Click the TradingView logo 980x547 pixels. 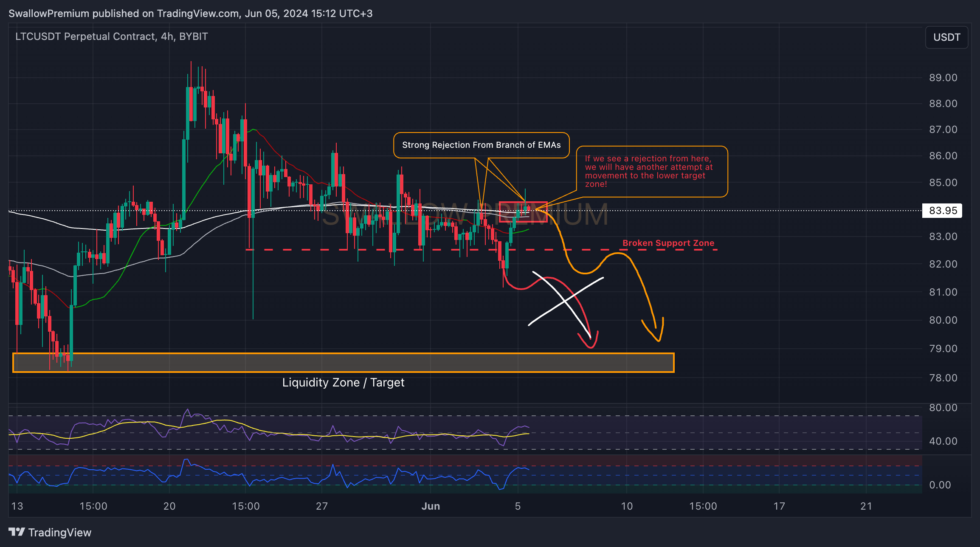pos(50,533)
